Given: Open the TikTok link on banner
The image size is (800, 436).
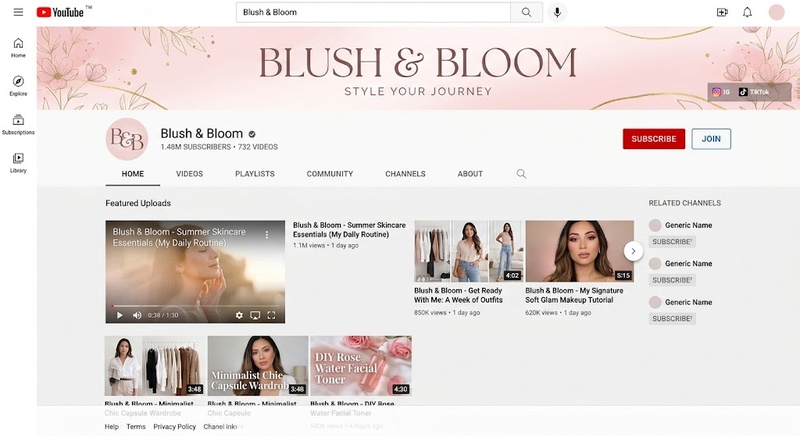Looking at the screenshot, I should [x=754, y=92].
